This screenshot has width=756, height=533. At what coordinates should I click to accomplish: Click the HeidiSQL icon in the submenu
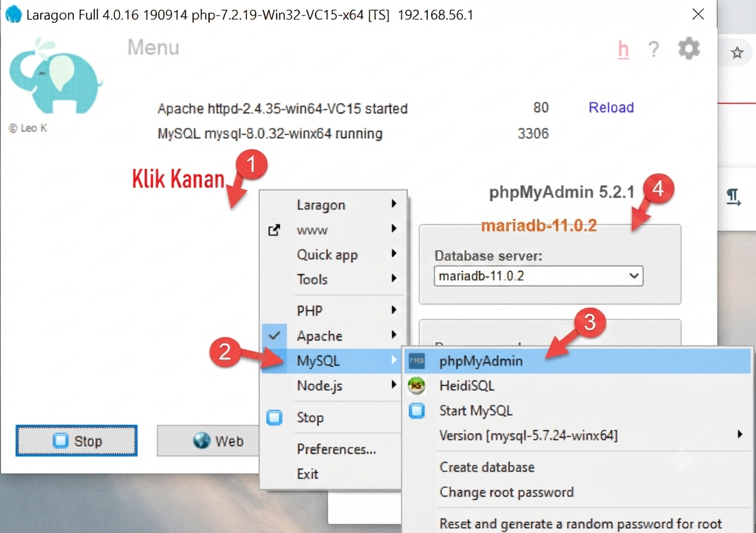click(417, 386)
